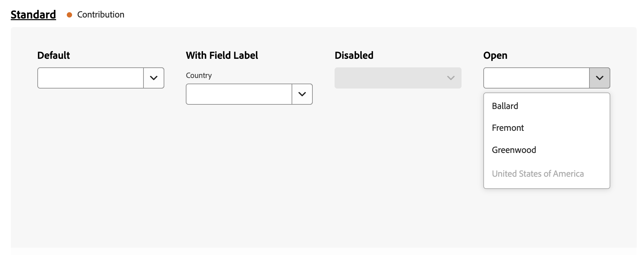This screenshot has width=644, height=255.
Task: Click the disabled combobox chevron icon
Action: [x=451, y=78]
